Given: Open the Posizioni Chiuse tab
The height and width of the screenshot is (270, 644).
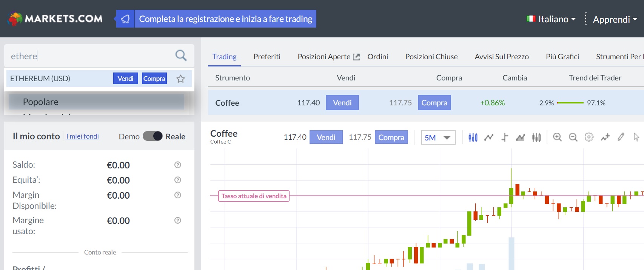Looking at the screenshot, I should 431,57.
